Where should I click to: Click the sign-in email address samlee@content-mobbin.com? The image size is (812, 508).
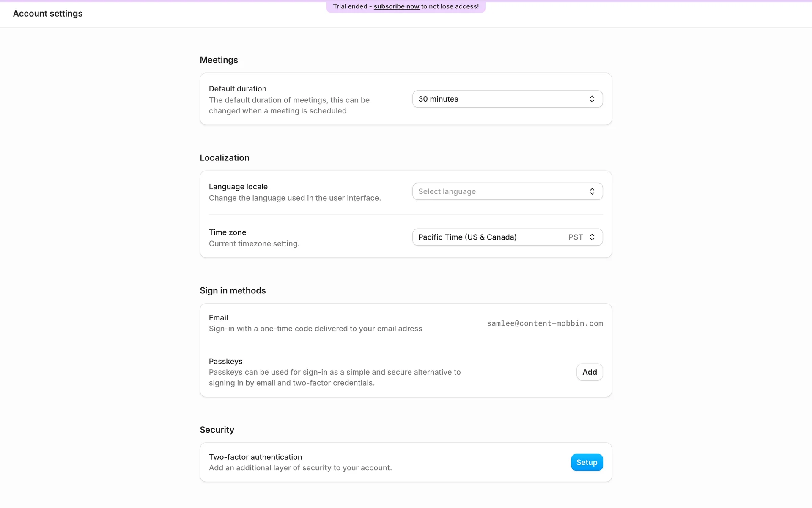(545, 323)
